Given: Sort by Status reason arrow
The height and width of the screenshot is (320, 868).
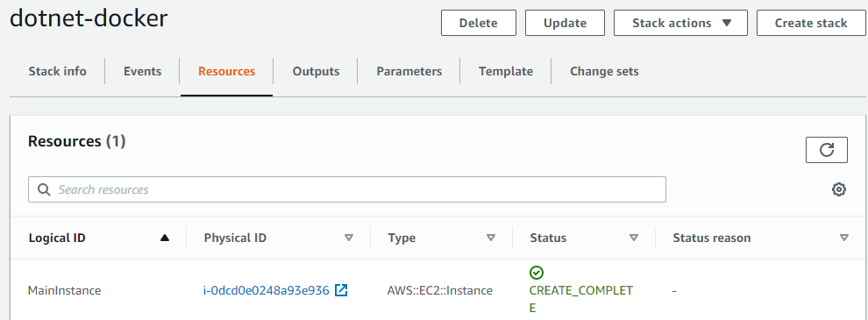Looking at the screenshot, I should coord(843,238).
